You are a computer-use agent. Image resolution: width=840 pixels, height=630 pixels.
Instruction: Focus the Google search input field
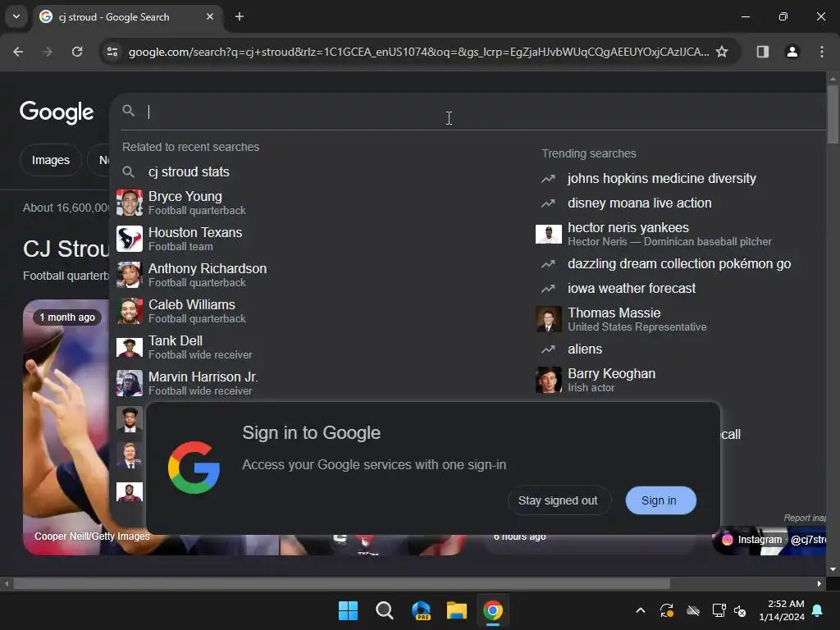tap(482, 112)
